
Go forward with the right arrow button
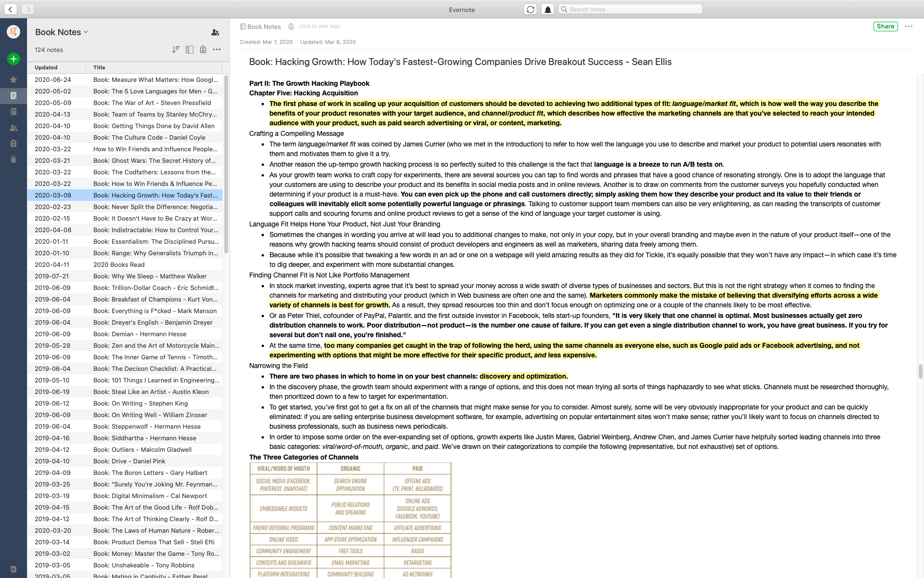(x=28, y=9)
